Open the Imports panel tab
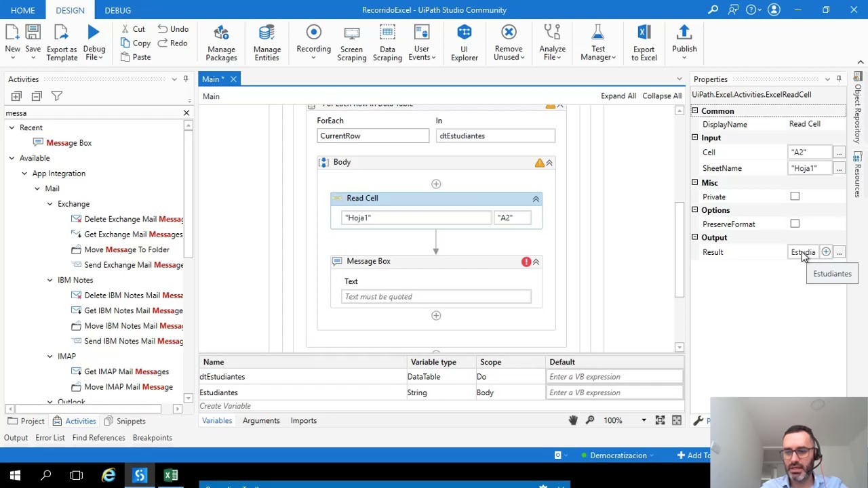The image size is (868, 488). 304,420
